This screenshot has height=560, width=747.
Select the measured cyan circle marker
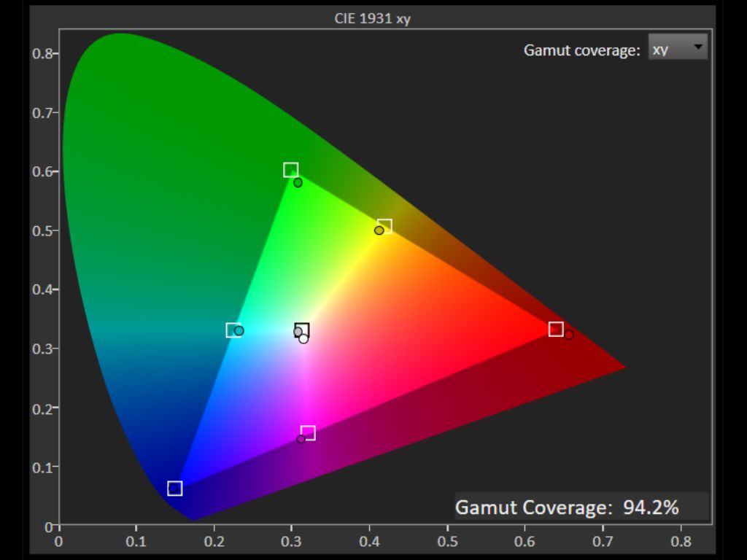pyautogui.click(x=239, y=331)
